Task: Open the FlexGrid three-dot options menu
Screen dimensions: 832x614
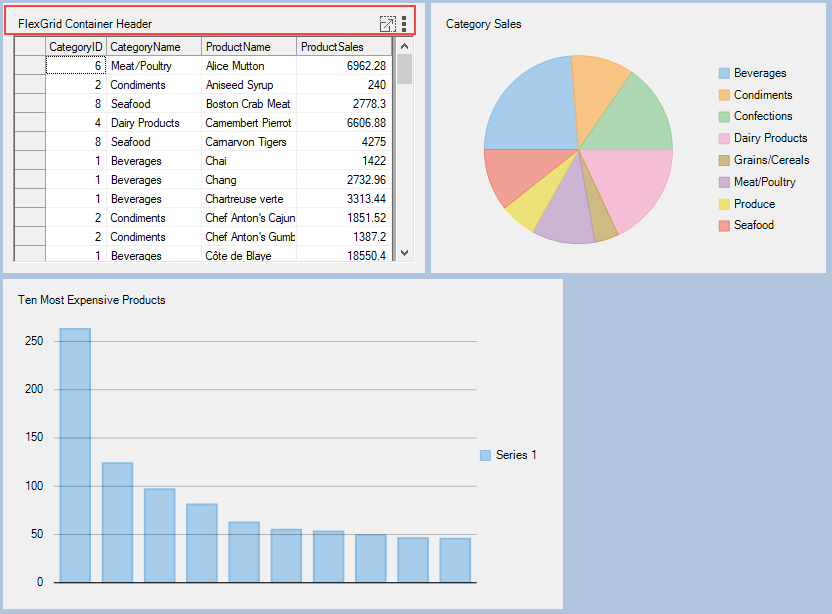Action: (x=404, y=24)
